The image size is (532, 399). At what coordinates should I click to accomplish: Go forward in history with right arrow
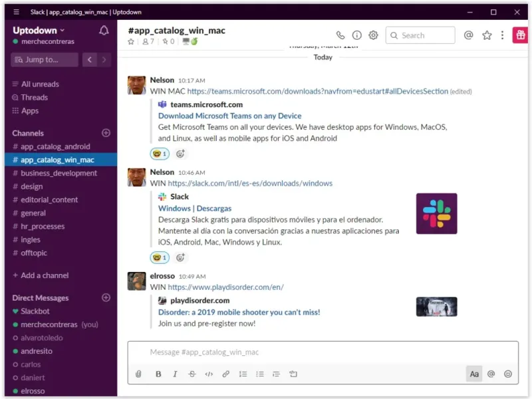tap(104, 60)
